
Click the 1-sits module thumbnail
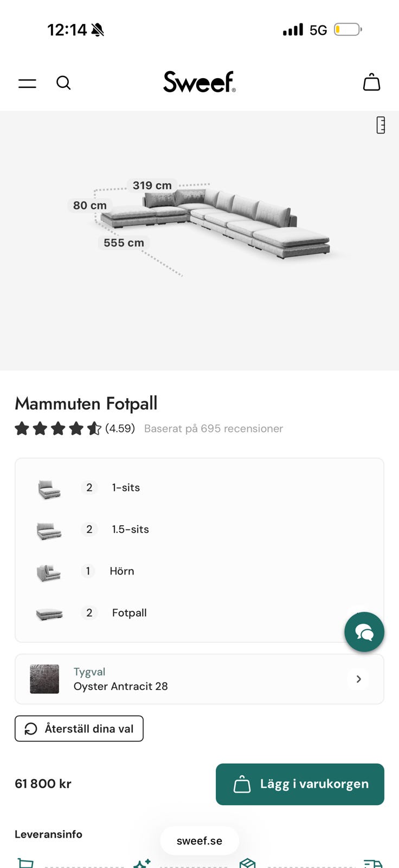pyautogui.click(x=49, y=488)
